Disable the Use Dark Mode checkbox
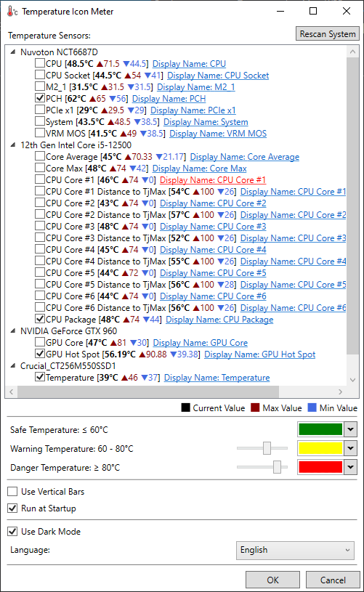 click(12, 531)
